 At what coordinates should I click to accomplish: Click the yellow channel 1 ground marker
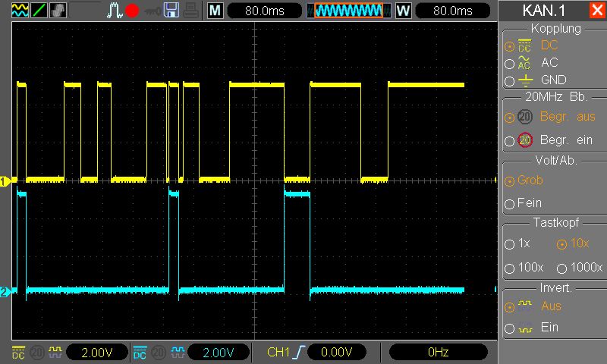[5, 181]
